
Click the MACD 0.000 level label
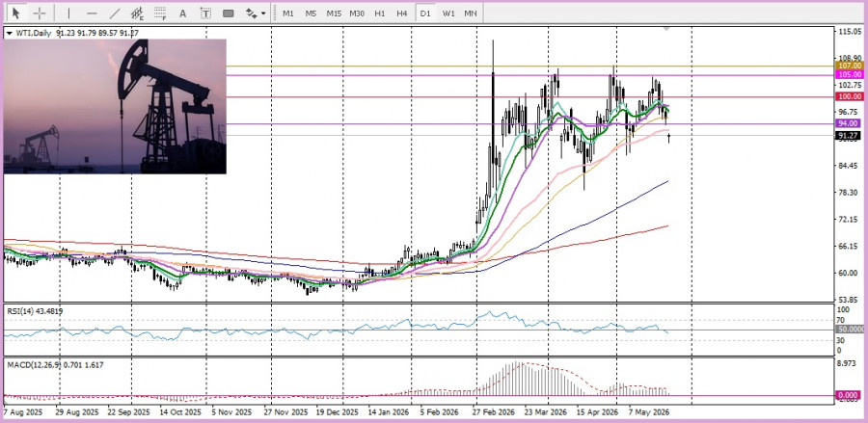[849, 395]
